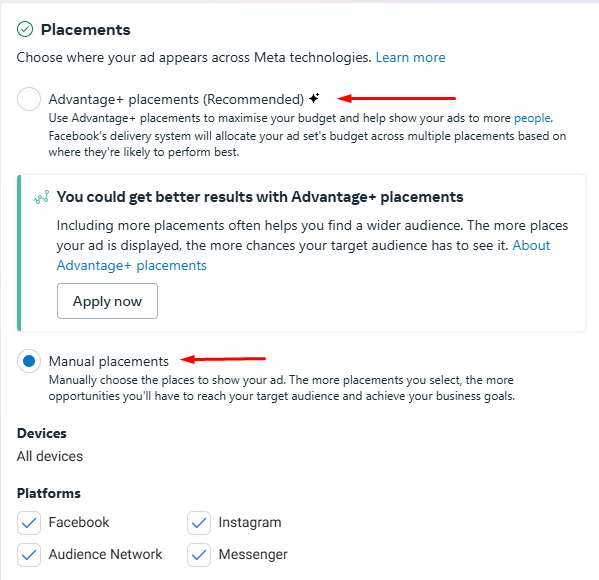Click the green checkmark icon beside Placements
The height and width of the screenshot is (580, 599).
[25, 29]
